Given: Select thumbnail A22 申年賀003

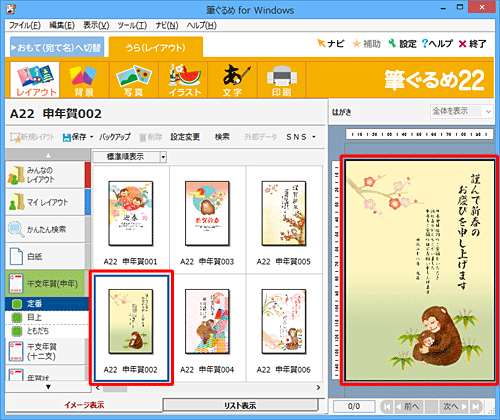Looking at the screenshot, I should 207,220.
